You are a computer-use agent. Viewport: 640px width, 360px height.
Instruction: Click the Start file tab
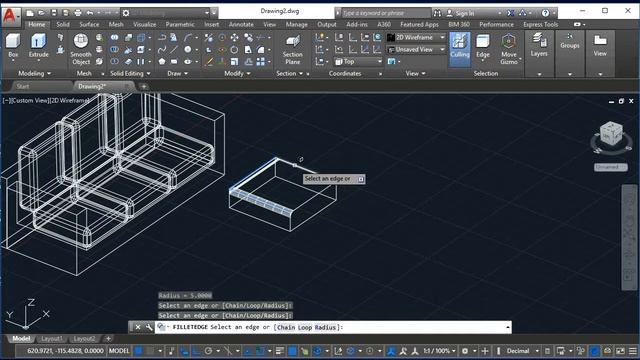pyautogui.click(x=23, y=86)
